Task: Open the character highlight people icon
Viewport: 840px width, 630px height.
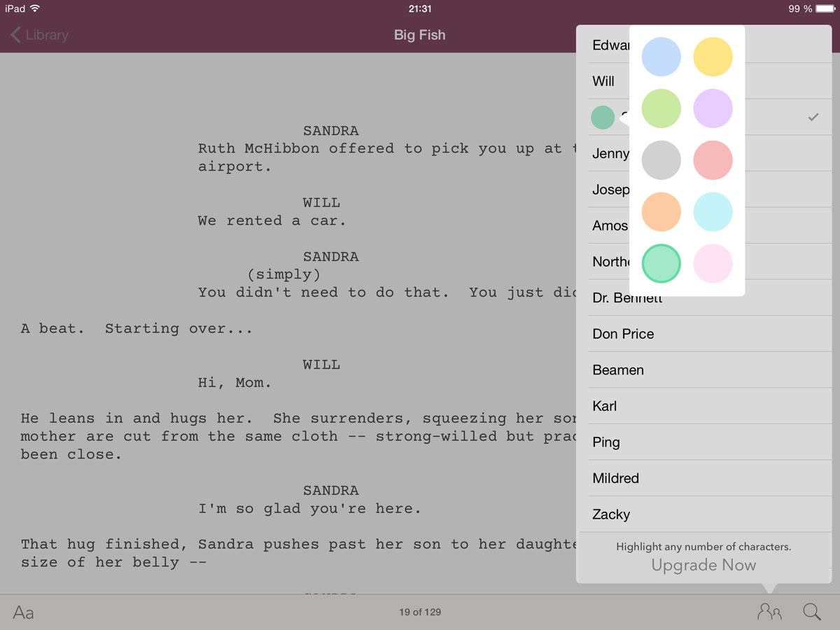Action: 769,612
